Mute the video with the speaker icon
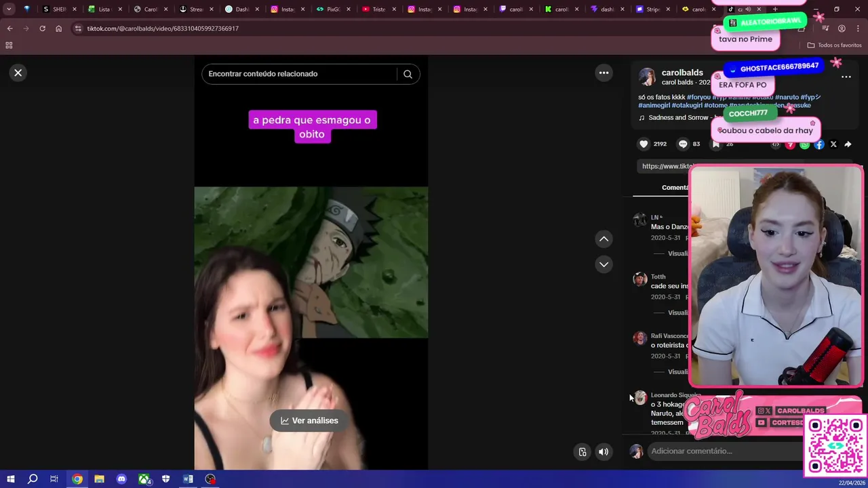 604,452
